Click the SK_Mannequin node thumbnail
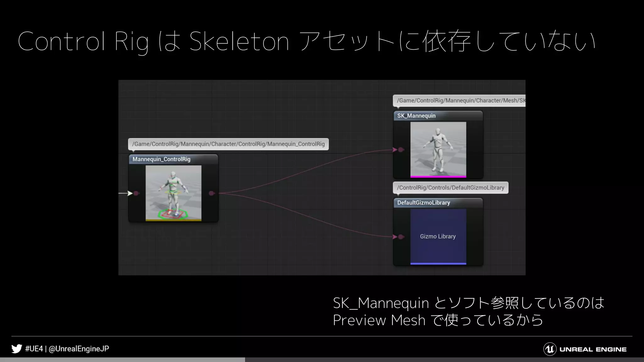Viewport: 644px width, 362px height. coord(438,150)
